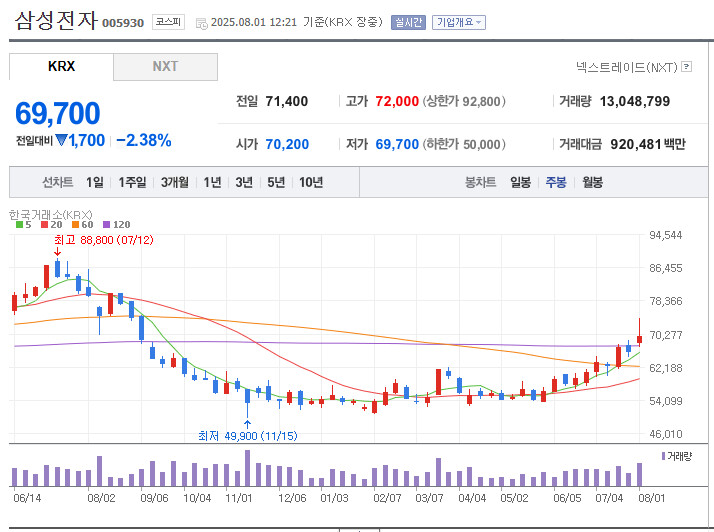Click the 실시간 real-time button
The width and height of the screenshot is (714, 532).
pos(408,22)
